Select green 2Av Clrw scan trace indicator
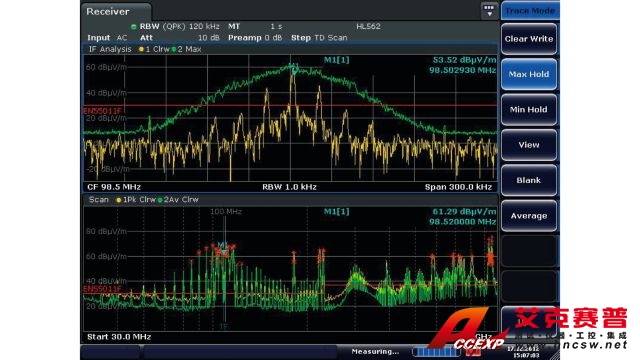This screenshot has width=640, height=360. coord(178,200)
